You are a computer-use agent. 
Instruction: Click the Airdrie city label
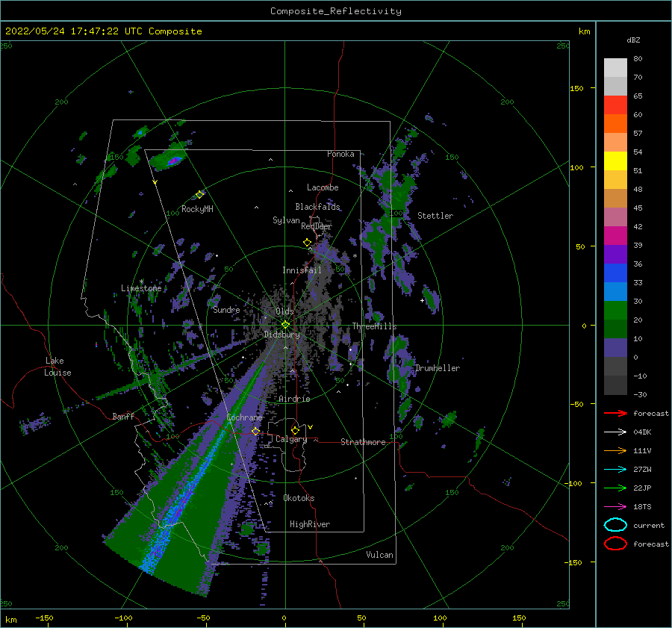click(294, 399)
